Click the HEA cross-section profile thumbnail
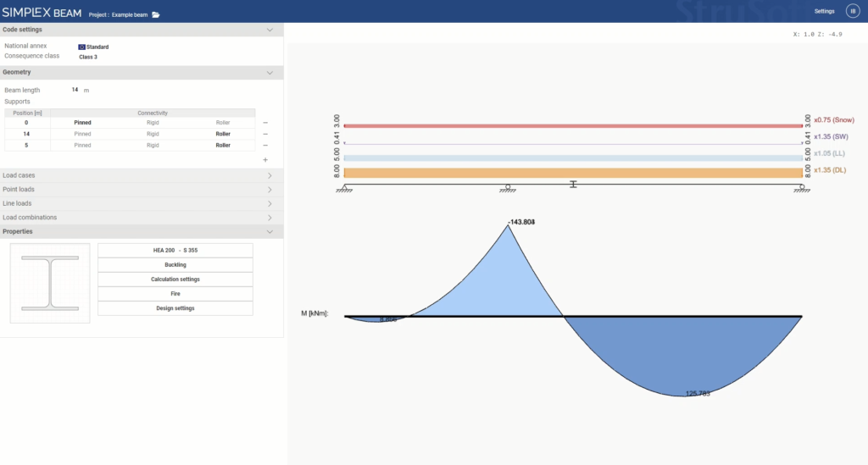Image resolution: width=868 pixels, height=465 pixels. [50, 283]
